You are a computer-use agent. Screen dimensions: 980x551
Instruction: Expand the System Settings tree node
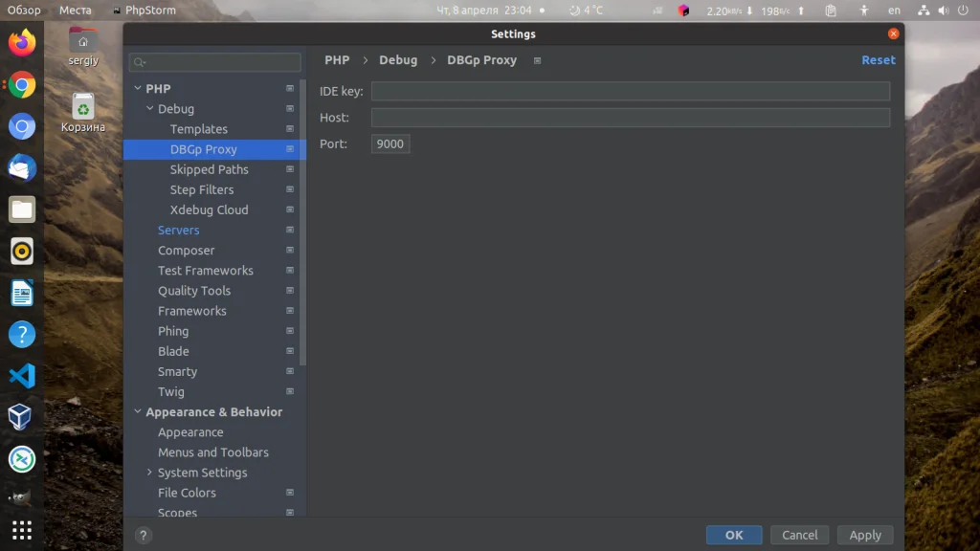(x=148, y=472)
